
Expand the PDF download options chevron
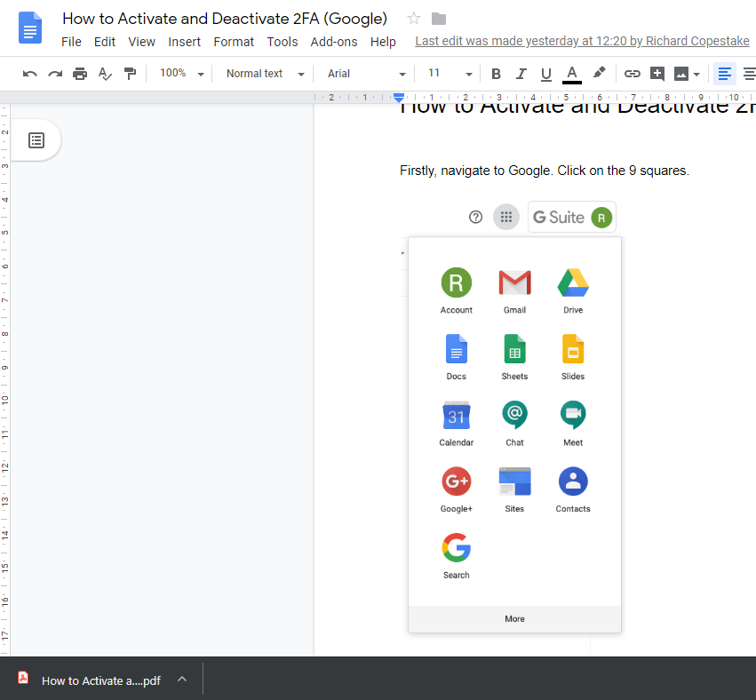(182, 680)
